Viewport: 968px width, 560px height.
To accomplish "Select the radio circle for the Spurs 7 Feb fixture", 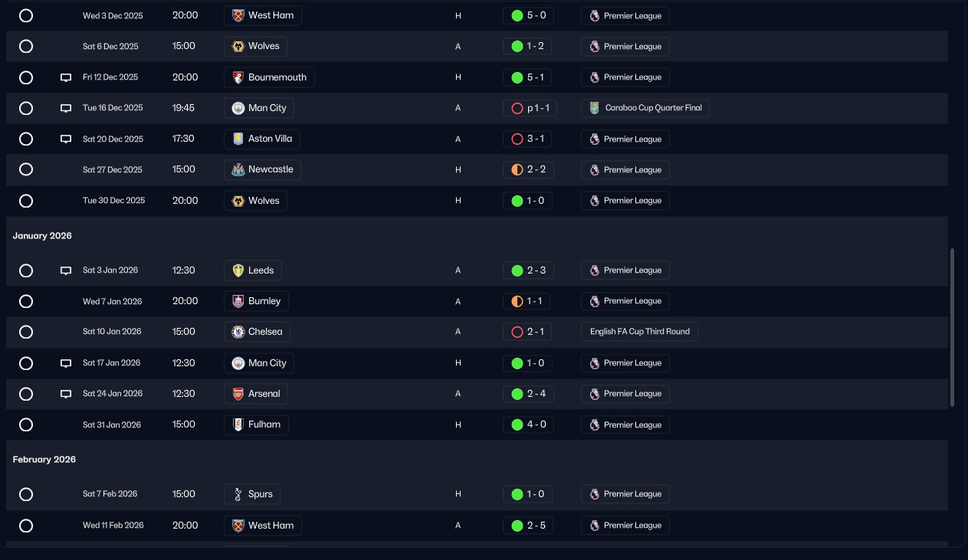I will tap(26, 494).
